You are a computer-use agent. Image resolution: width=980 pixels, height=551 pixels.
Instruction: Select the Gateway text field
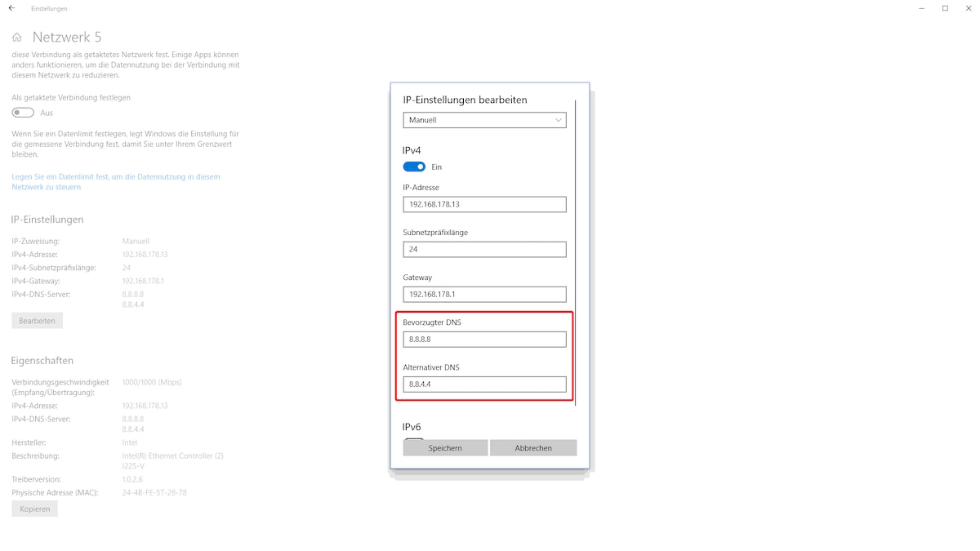(x=484, y=294)
